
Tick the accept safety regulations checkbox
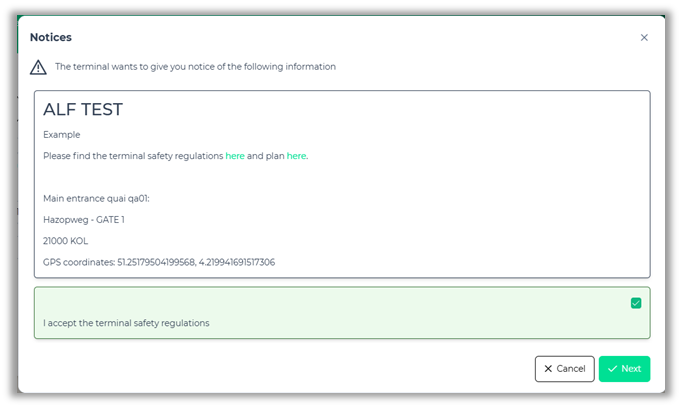[636, 303]
